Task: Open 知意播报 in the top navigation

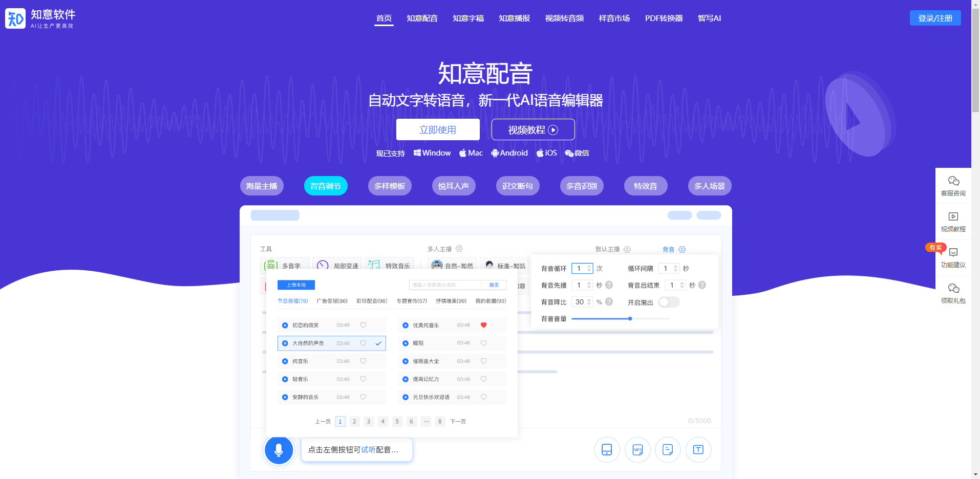Action: coord(514,18)
